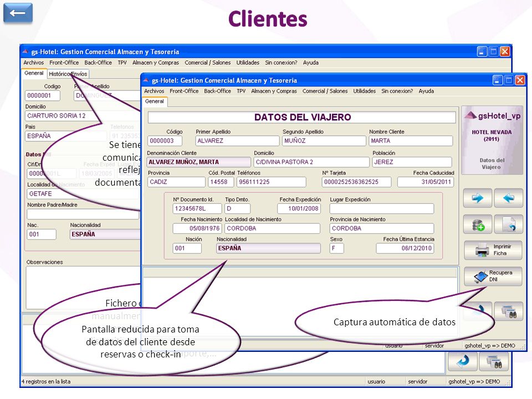This screenshot has height=399, width=532.
Task: Click Domicilio field C/ARTURO SORIA 12
Action: point(83,116)
